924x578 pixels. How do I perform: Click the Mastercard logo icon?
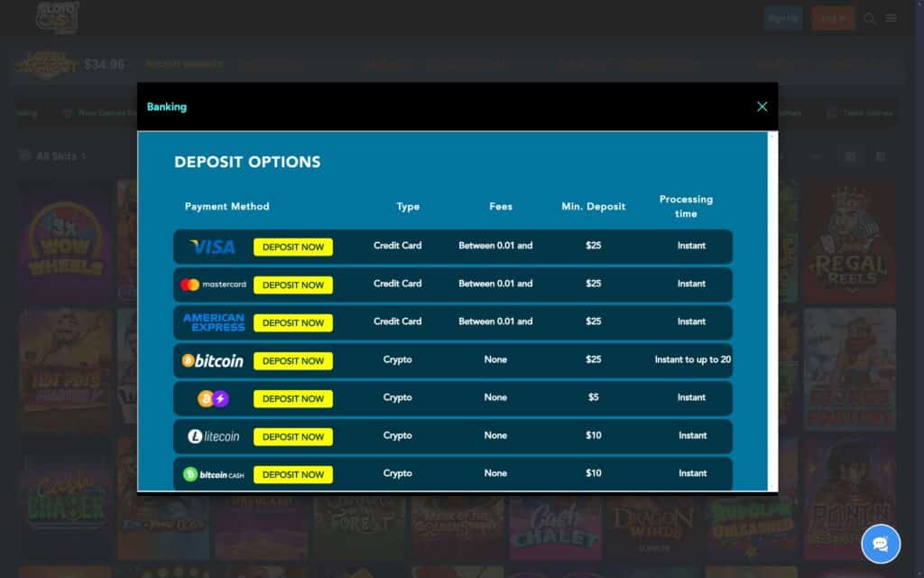213,284
